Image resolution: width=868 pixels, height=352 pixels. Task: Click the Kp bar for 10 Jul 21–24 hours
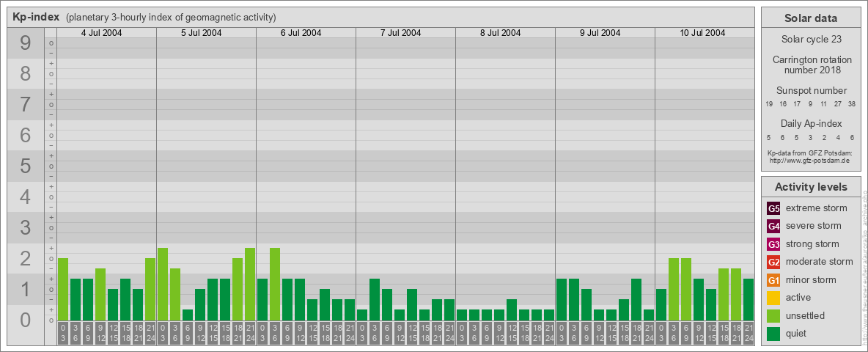coord(749,299)
